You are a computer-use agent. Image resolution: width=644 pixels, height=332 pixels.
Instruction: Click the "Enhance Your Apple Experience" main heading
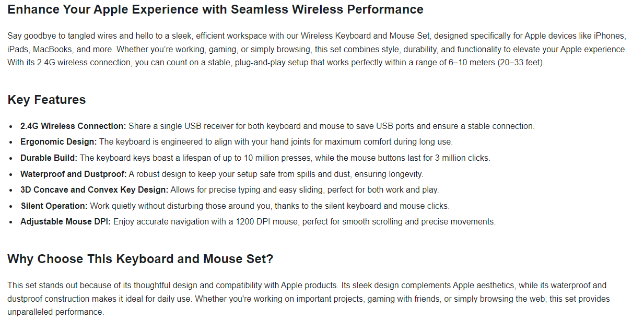pyautogui.click(x=215, y=9)
